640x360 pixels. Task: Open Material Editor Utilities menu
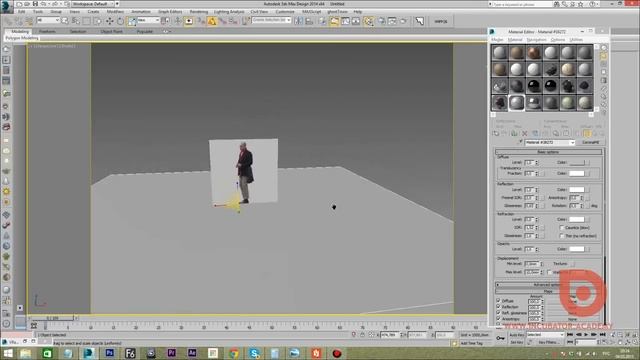576,40
